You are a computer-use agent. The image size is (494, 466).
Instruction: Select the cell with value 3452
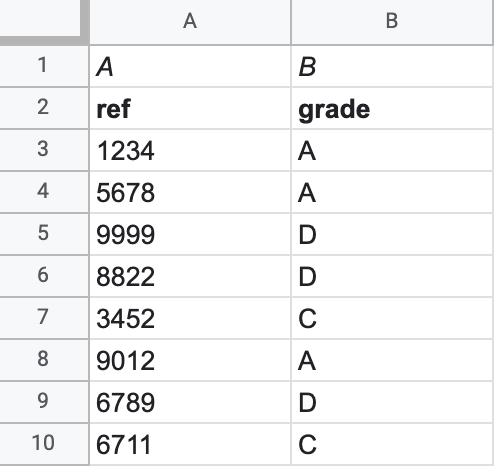tap(190, 318)
